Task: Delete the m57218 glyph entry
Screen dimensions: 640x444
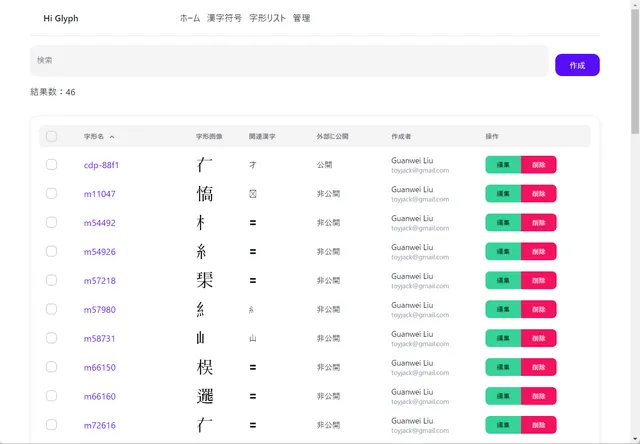Action: (x=539, y=281)
